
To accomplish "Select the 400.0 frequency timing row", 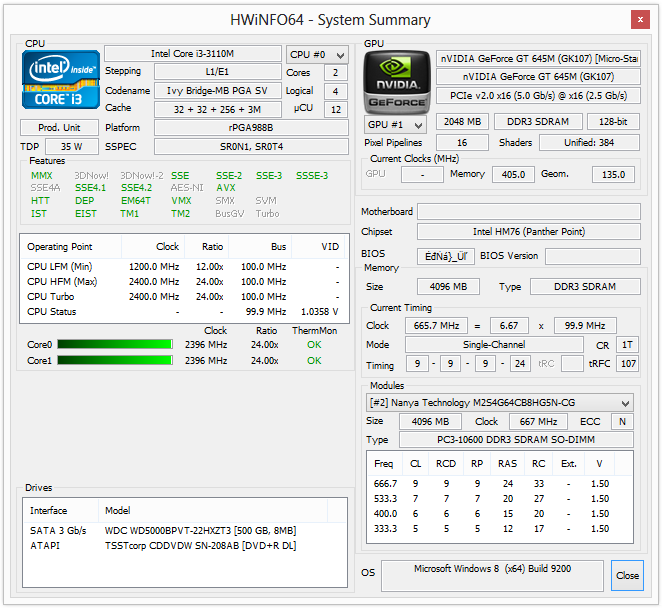I will point(499,513).
